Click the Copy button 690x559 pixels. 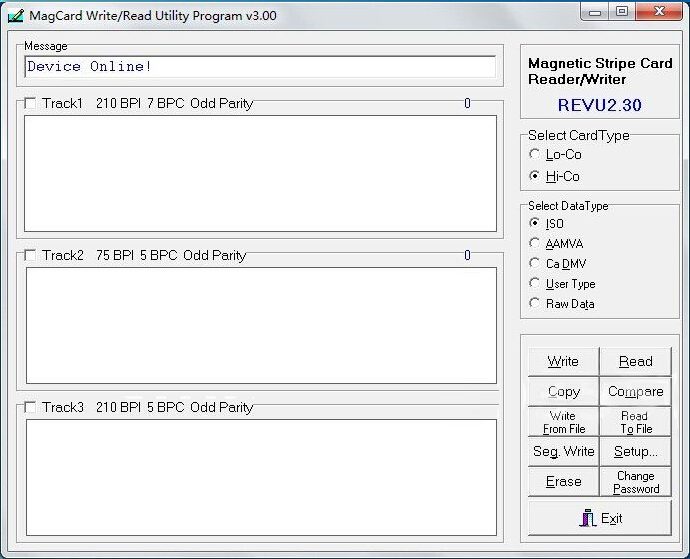(x=563, y=391)
